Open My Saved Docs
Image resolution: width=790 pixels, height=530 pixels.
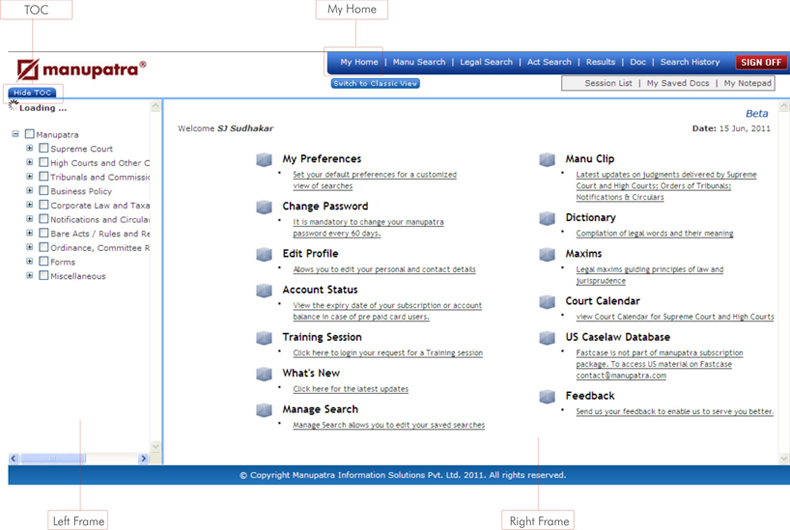point(678,83)
